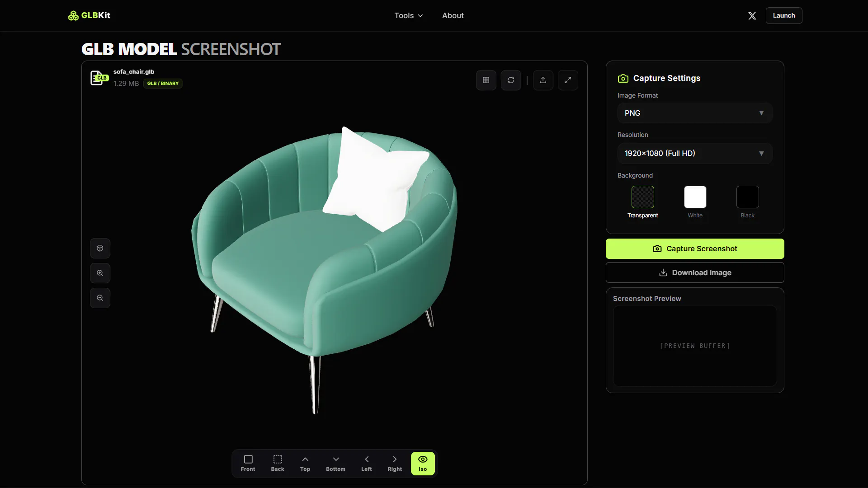Viewport: 868px width, 488px height.
Task: Select the Transparent background swatch
Action: coord(642,197)
